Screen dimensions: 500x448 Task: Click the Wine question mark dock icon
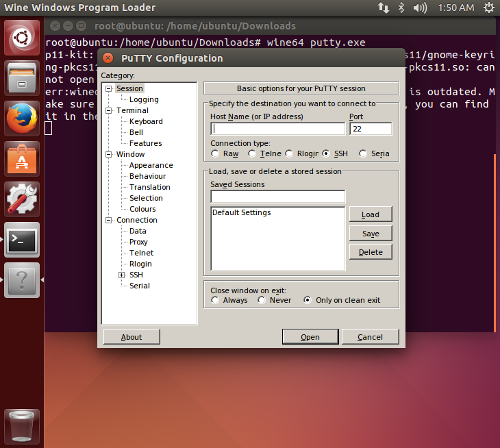coord(22,281)
